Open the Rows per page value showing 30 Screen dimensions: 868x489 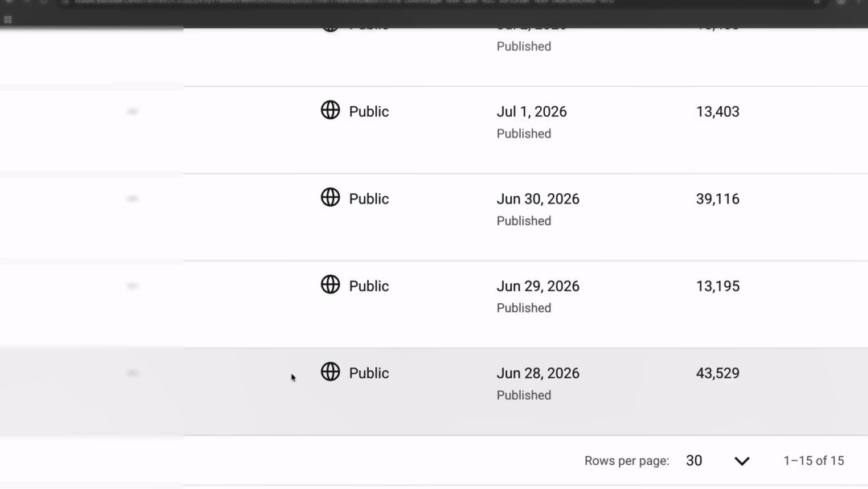pos(694,461)
